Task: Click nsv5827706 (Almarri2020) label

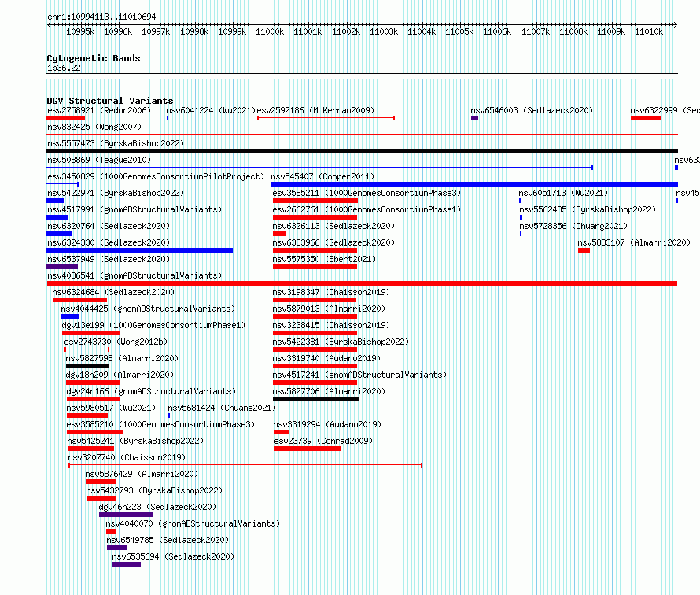Action: point(329,391)
